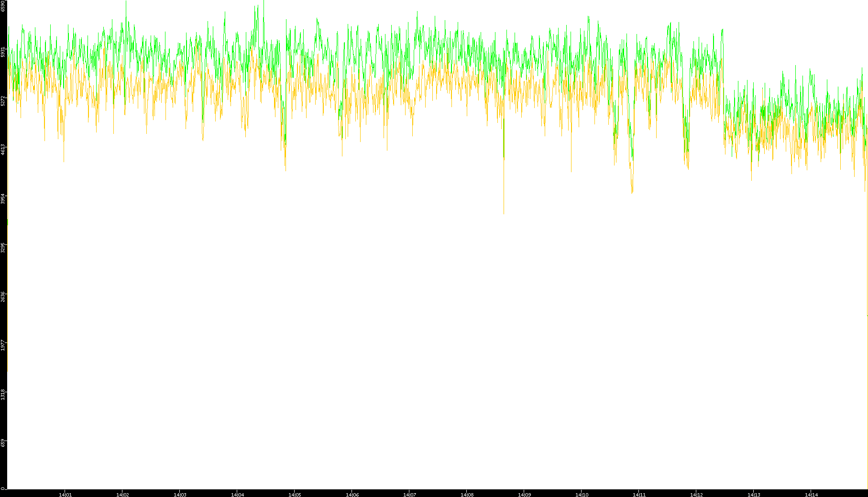The width and height of the screenshot is (868, 497).
Task: Click the 14:05 time axis label
Action: coord(295,495)
